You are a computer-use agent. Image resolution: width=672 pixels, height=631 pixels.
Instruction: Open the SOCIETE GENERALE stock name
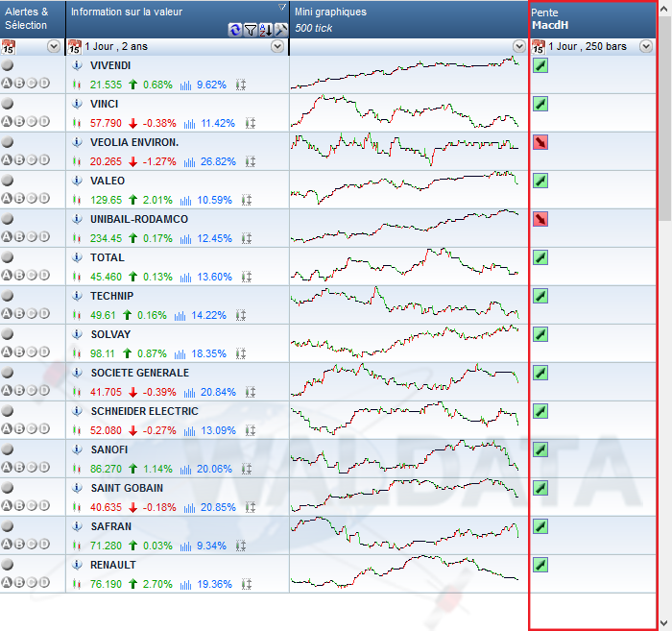(x=140, y=373)
